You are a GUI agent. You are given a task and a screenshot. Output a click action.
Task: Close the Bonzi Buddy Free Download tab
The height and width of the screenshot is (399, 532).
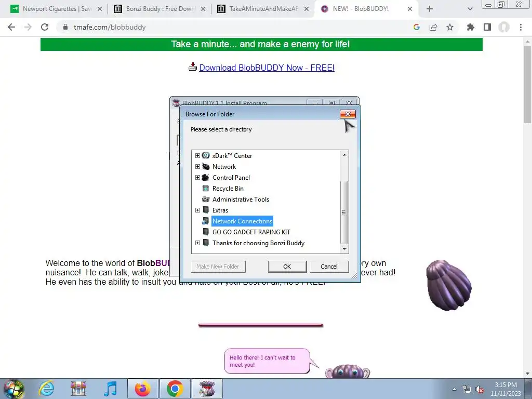point(203,9)
